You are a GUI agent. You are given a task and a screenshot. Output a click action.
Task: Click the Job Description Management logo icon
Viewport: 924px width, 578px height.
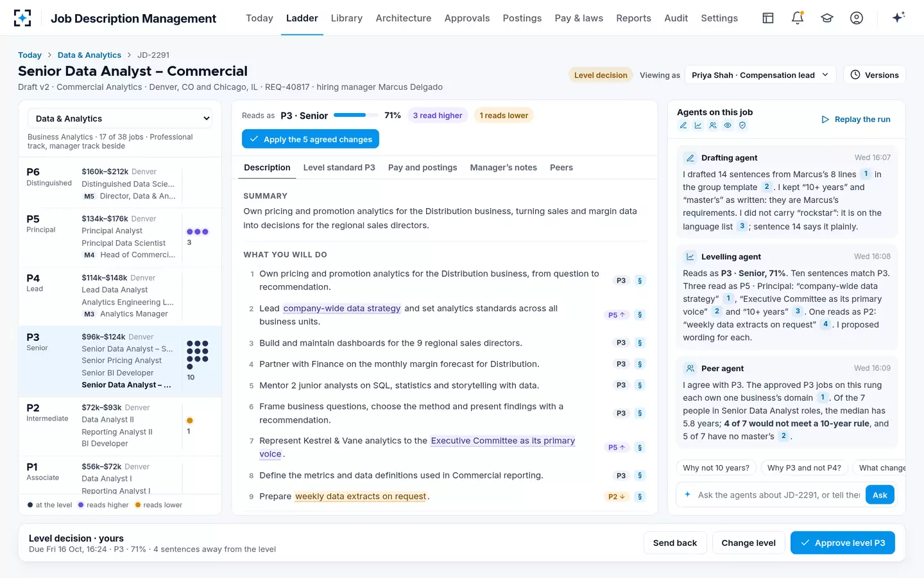pyautogui.click(x=22, y=18)
